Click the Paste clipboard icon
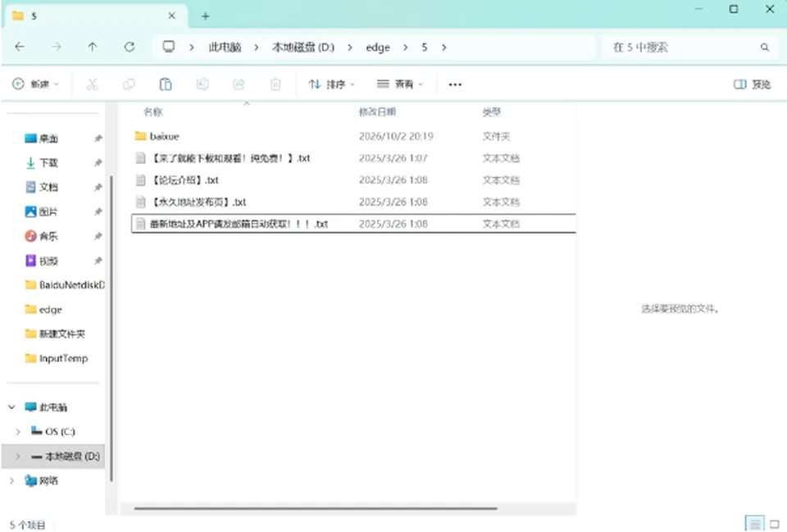 (165, 84)
